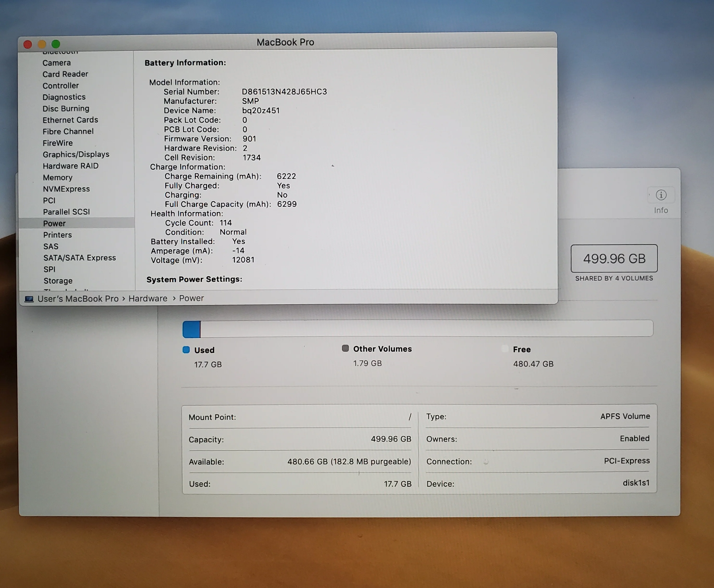Screen dimensions: 714x588
Task: Click the System Power Settings heading
Action: point(194,279)
